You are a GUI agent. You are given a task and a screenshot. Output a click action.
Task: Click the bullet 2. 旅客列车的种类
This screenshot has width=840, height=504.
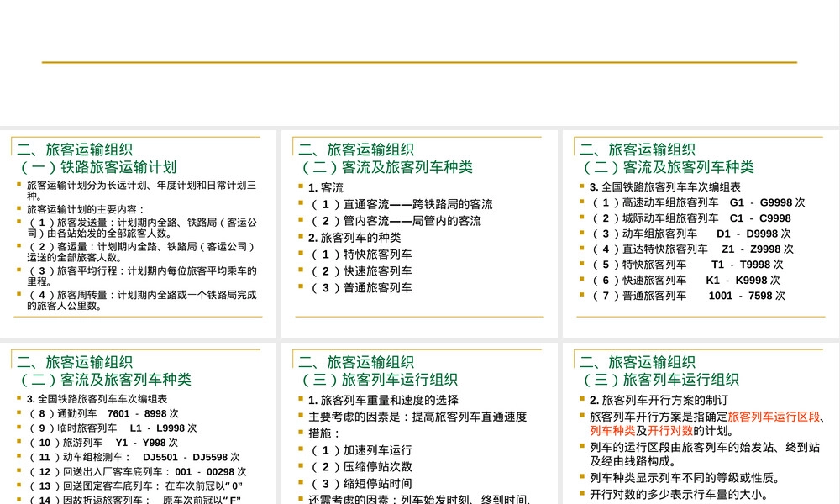[354, 238]
